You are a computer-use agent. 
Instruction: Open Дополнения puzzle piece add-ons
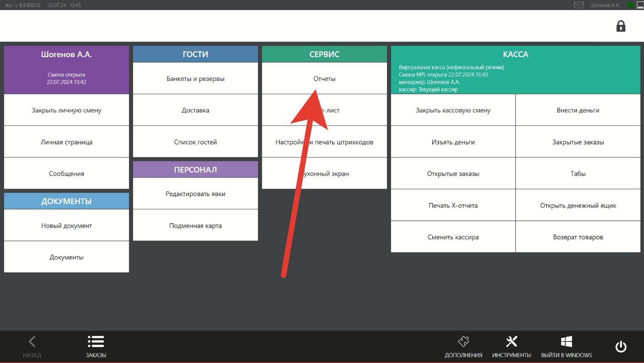pos(463,342)
